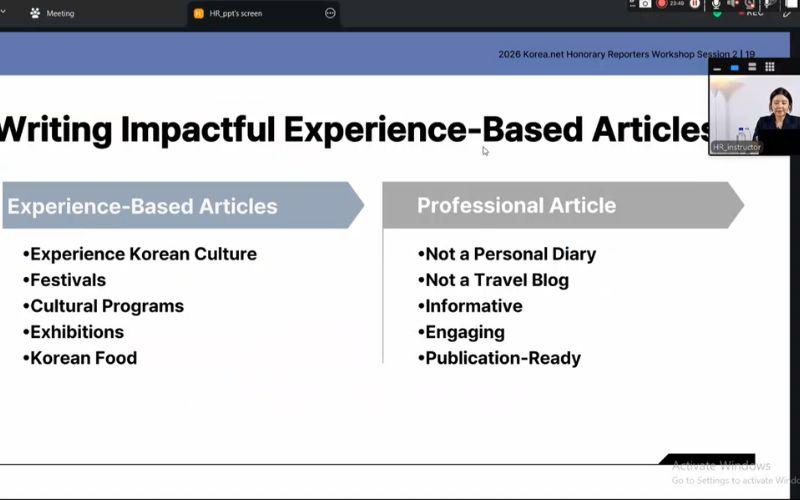
Task: Switch video panel to active speaker view
Action: click(x=735, y=67)
